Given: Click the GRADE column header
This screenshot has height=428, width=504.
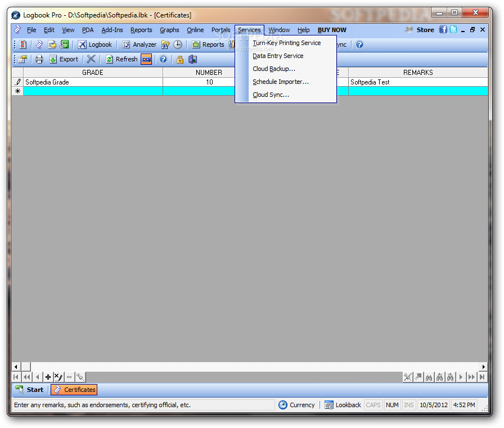Looking at the screenshot, I should (x=93, y=73).
